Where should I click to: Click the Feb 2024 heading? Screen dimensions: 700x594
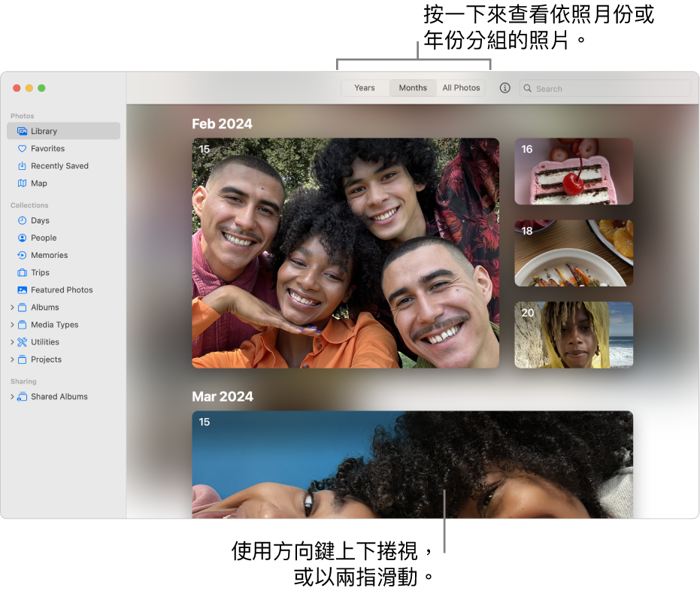click(x=222, y=123)
